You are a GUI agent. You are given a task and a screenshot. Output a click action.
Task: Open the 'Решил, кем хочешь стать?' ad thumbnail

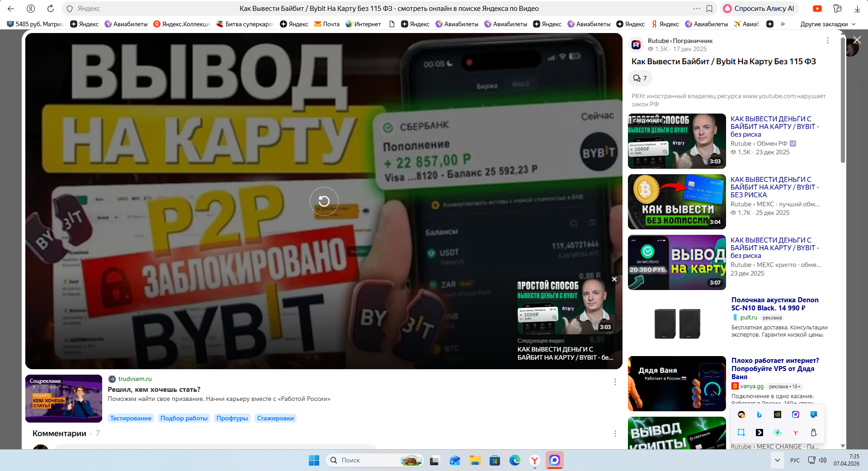point(64,399)
